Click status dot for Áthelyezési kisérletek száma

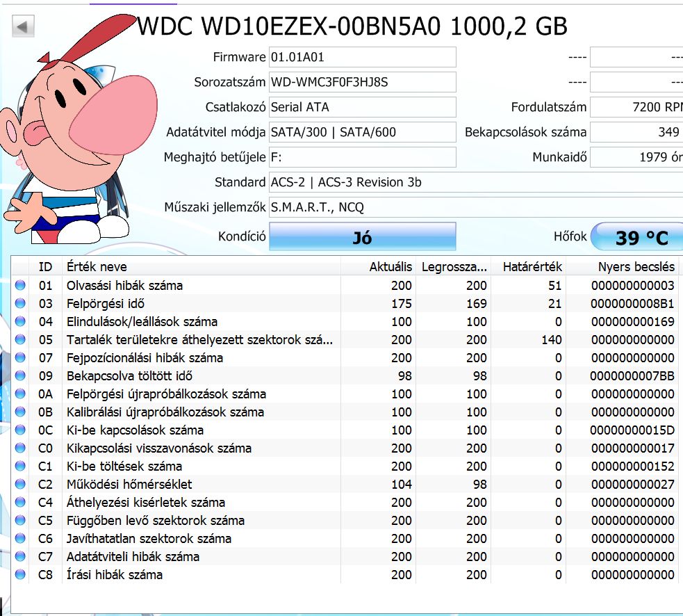[20, 502]
